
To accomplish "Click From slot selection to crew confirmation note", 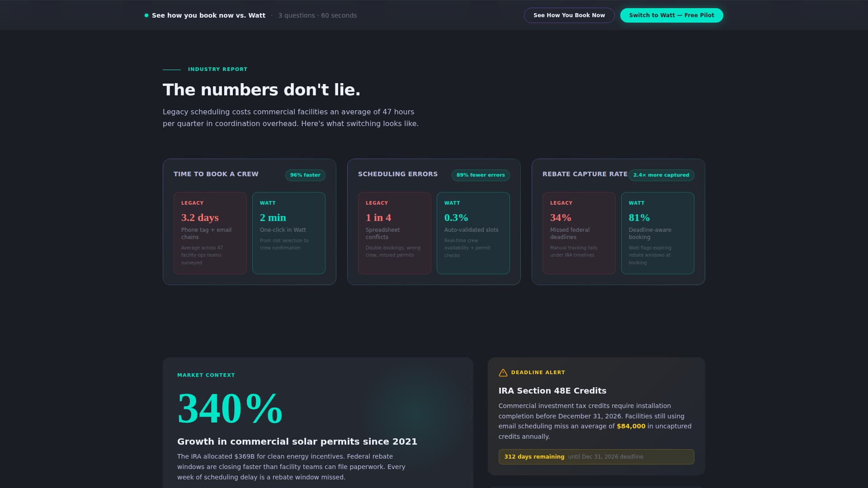I will coord(284,244).
